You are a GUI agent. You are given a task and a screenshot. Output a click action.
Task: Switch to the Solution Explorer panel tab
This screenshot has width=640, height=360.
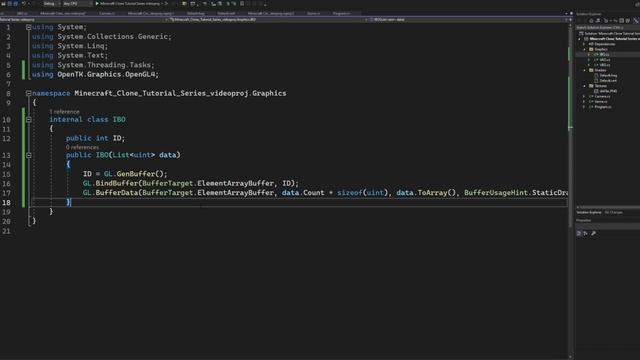tap(589, 212)
